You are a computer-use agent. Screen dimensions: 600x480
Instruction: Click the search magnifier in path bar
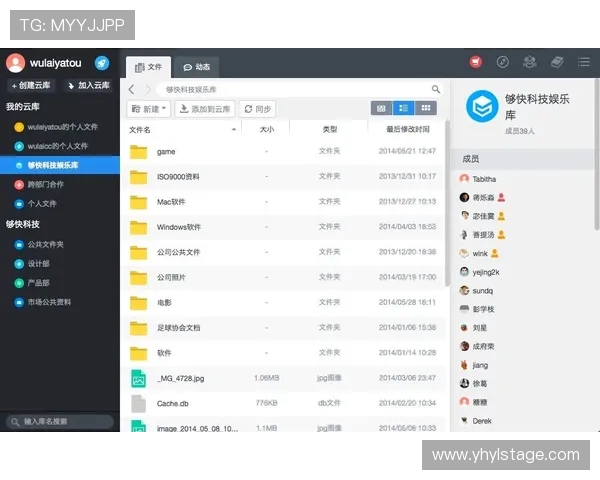436,89
